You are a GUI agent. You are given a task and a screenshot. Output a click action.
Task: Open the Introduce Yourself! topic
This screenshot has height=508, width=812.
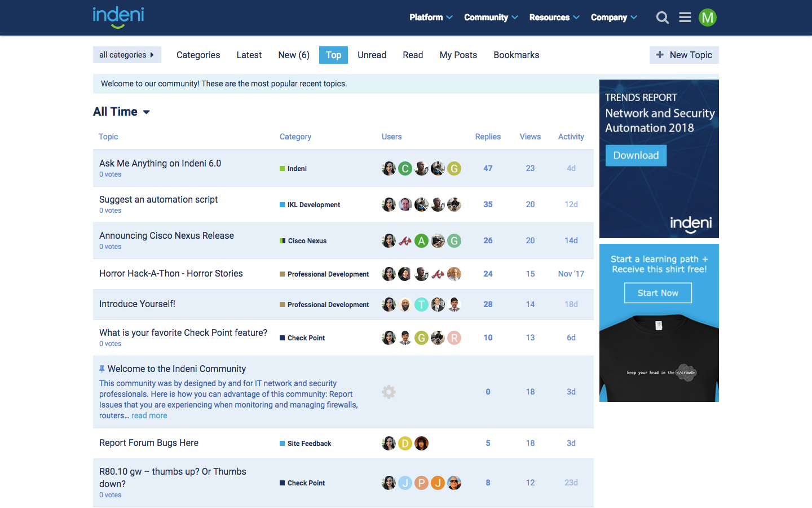click(137, 304)
